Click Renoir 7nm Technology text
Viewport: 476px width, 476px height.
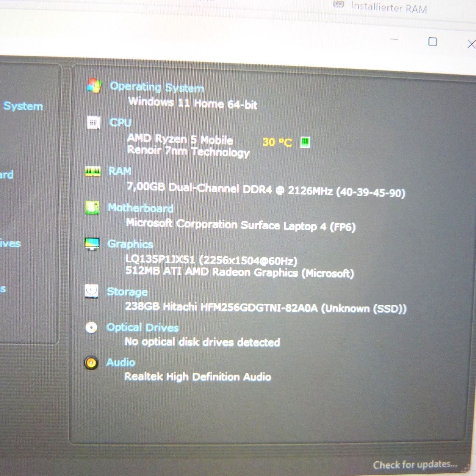[x=188, y=151]
